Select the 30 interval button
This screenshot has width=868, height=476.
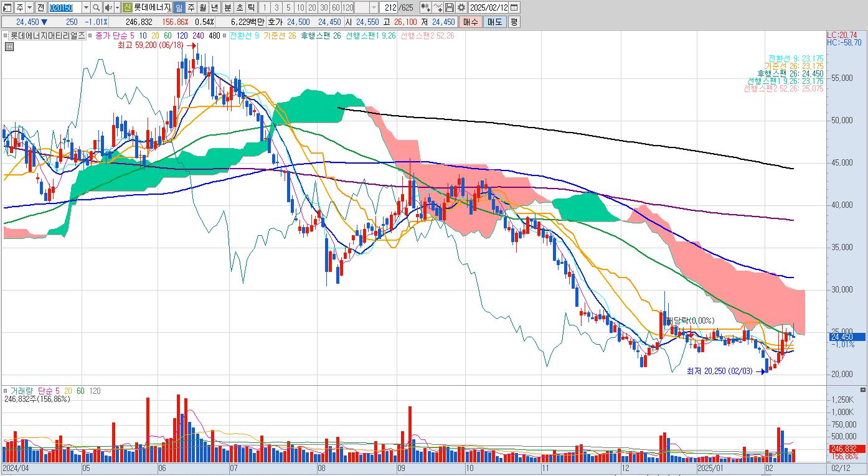tap(324, 7)
